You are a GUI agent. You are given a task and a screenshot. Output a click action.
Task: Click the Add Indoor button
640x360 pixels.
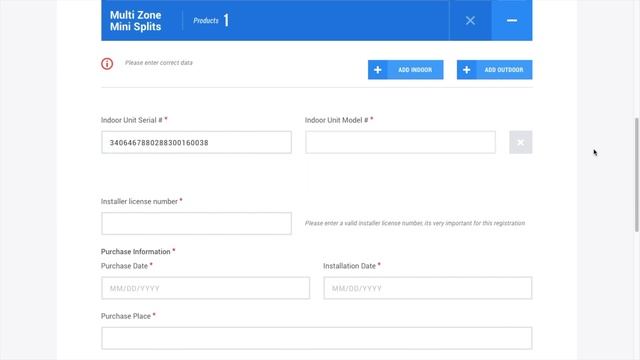pos(405,70)
